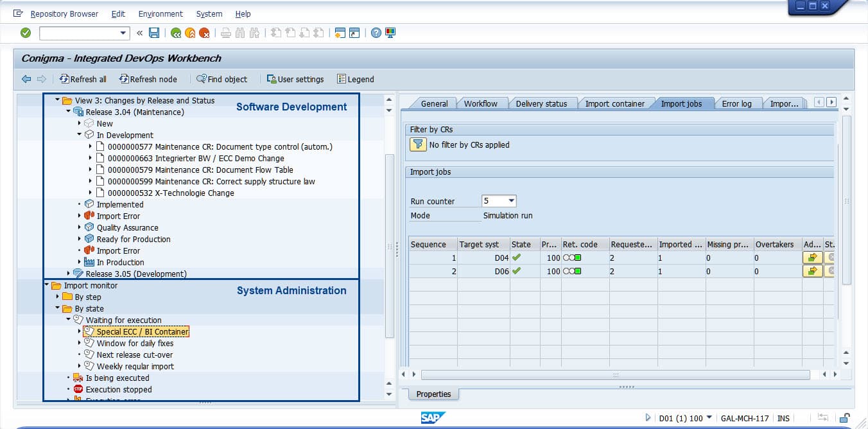868x429 pixels.
Task: Go to last page icon
Action: point(318,33)
